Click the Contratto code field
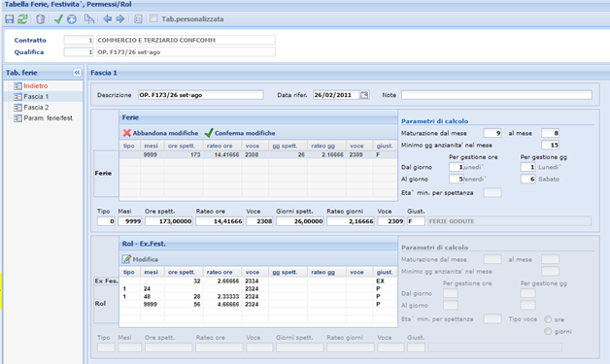The height and width of the screenshot is (364, 610). [x=79, y=40]
